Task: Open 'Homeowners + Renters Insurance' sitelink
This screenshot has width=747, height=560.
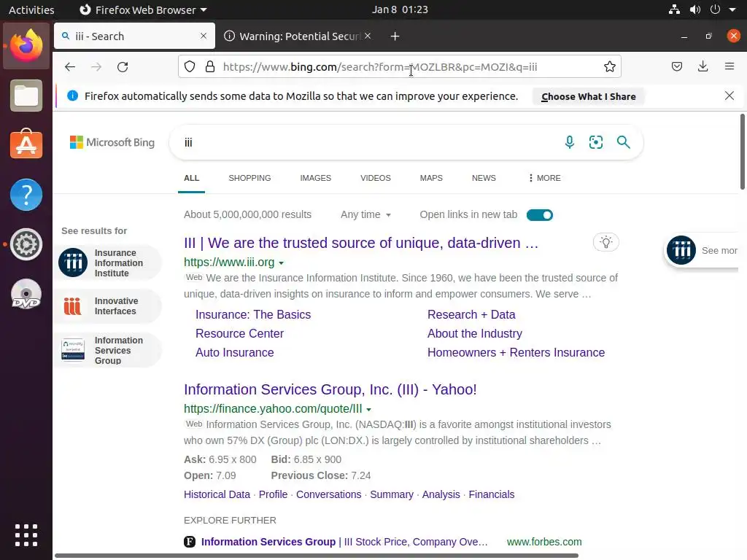Action: click(516, 352)
